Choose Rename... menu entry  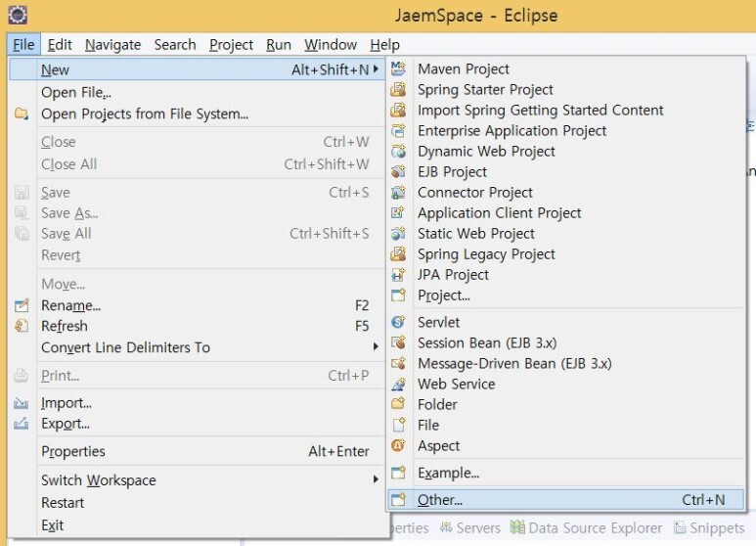tap(197, 305)
